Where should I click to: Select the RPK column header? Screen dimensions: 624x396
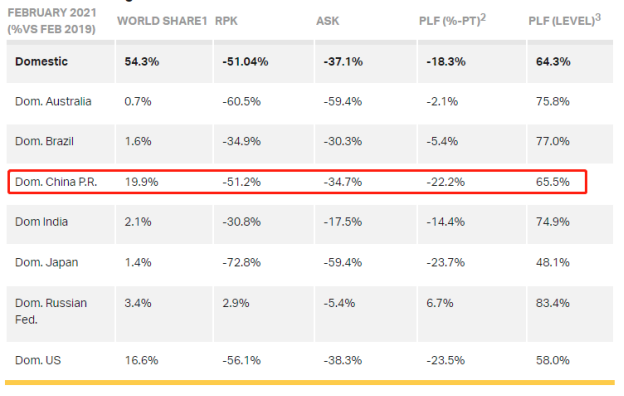(x=226, y=21)
